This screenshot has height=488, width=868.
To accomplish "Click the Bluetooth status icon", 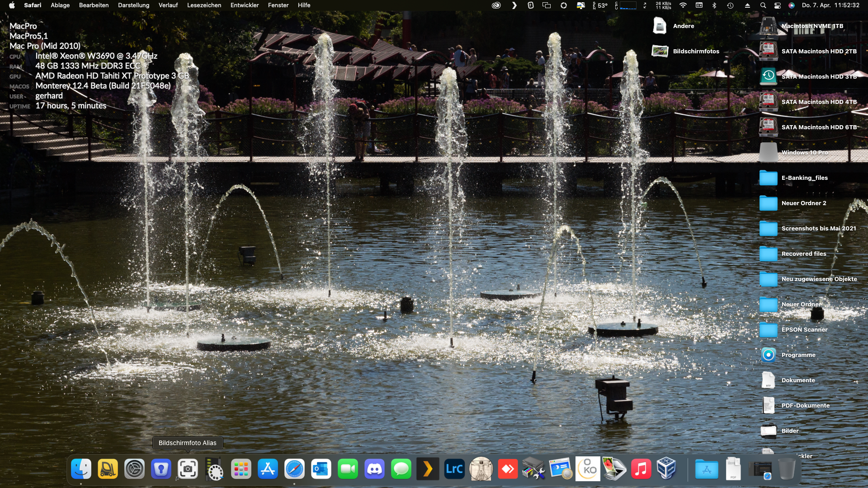I will 714,5.
